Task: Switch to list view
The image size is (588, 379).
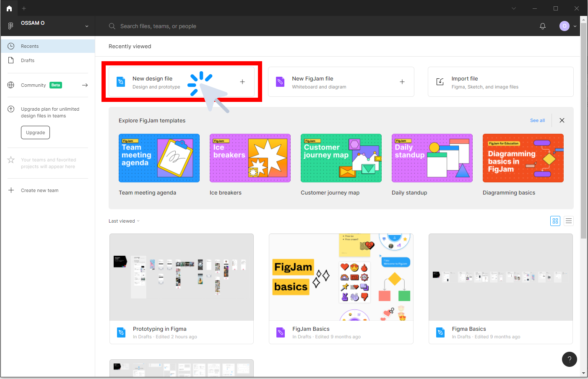Action: pyautogui.click(x=569, y=221)
